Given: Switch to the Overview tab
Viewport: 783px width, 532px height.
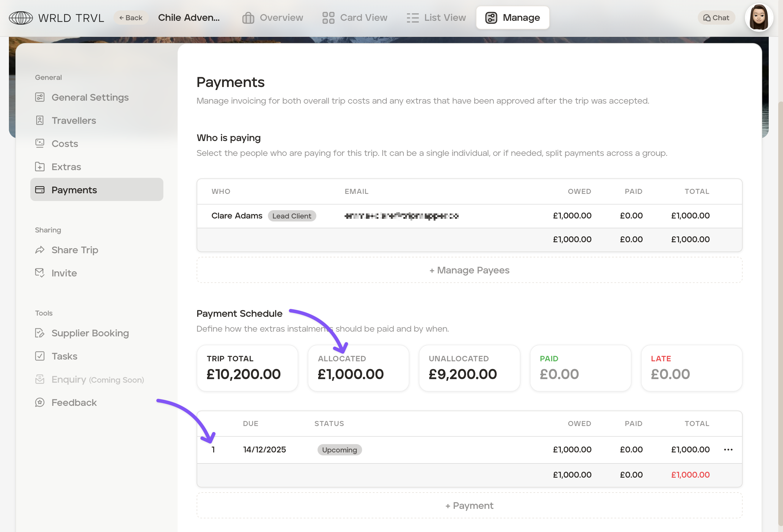Looking at the screenshot, I should (x=273, y=18).
